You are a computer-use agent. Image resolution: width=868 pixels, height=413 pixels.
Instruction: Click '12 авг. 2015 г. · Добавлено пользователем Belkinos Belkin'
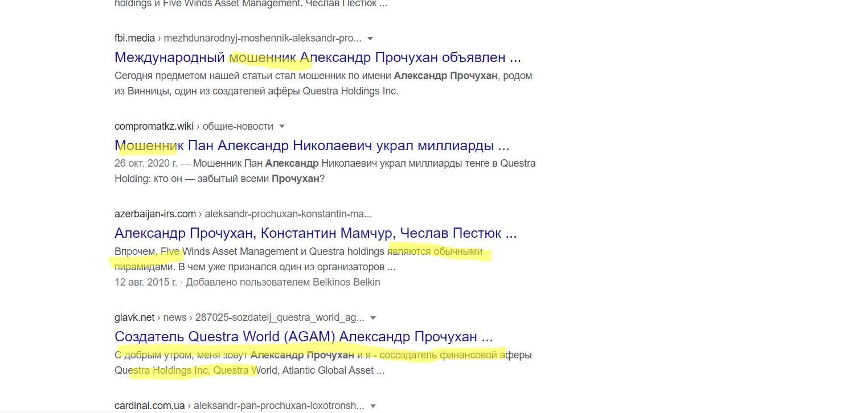[x=247, y=282]
